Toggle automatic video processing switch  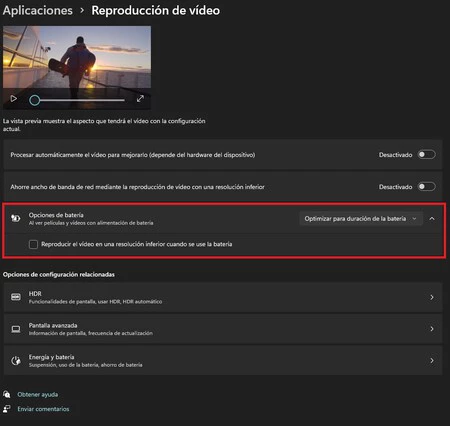(x=427, y=155)
